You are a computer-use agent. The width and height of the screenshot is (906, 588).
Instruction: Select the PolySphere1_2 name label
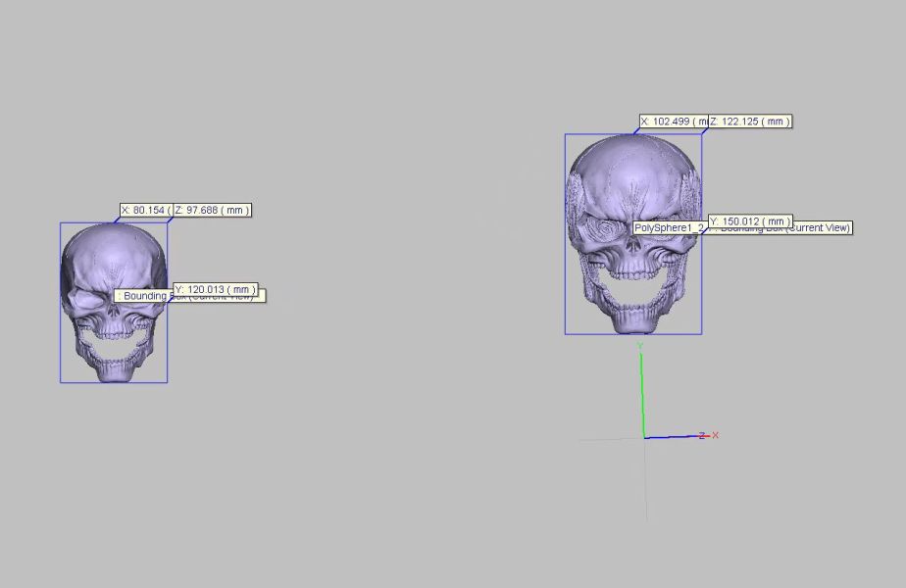pyautogui.click(x=671, y=228)
